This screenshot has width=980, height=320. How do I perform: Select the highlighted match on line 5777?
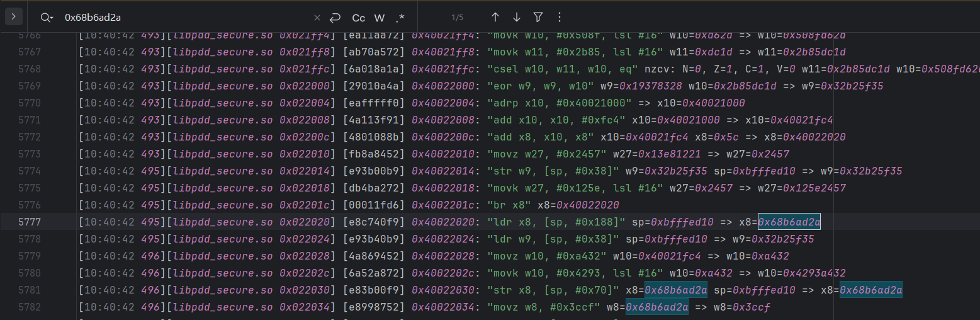[x=789, y=222]
